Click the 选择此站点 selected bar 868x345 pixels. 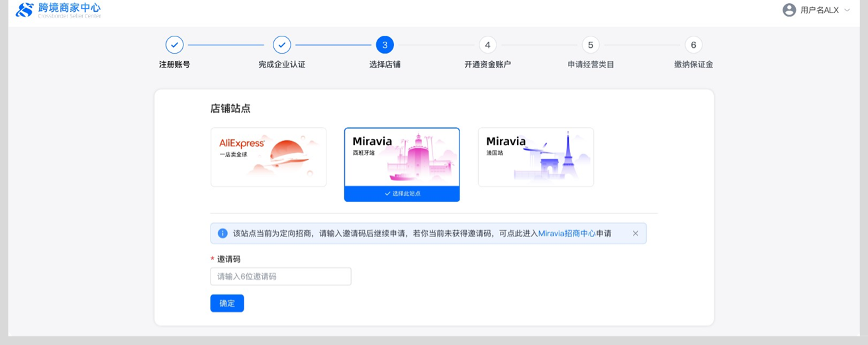pos(402,194)
